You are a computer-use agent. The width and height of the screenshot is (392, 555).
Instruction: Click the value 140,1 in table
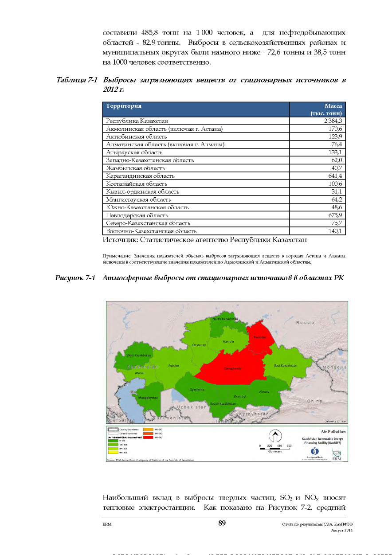pyautogui.click(x=335, y=231)
